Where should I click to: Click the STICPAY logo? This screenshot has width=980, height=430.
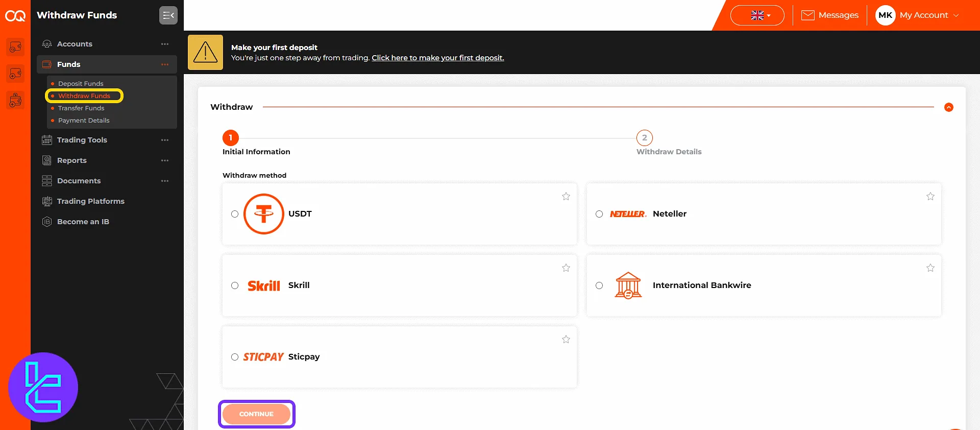coord(263,357)
